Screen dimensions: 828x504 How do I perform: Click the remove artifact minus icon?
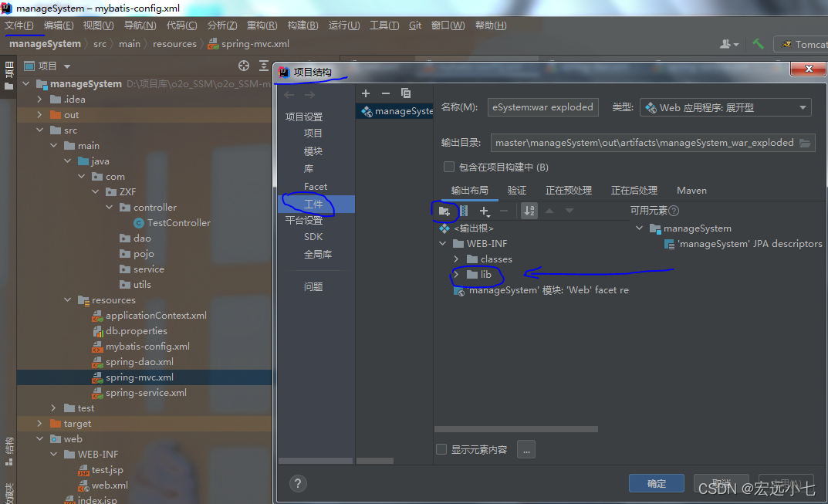386,93
